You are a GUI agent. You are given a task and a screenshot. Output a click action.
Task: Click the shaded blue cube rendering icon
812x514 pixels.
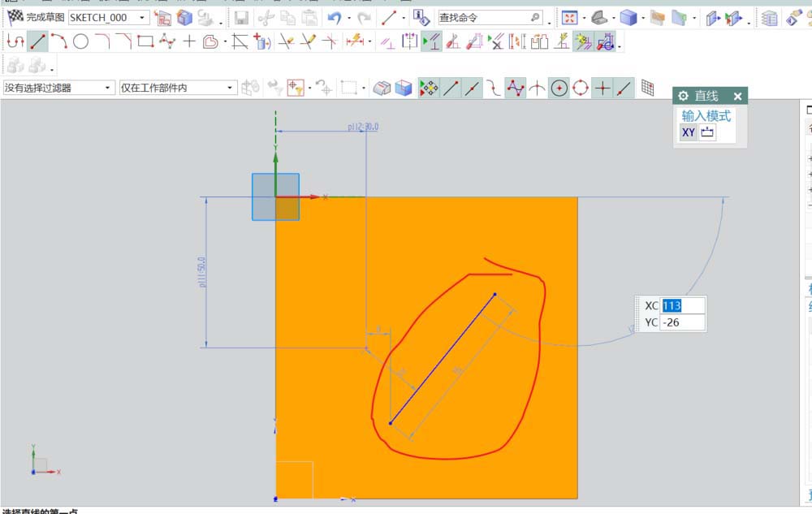click(628, 18)
